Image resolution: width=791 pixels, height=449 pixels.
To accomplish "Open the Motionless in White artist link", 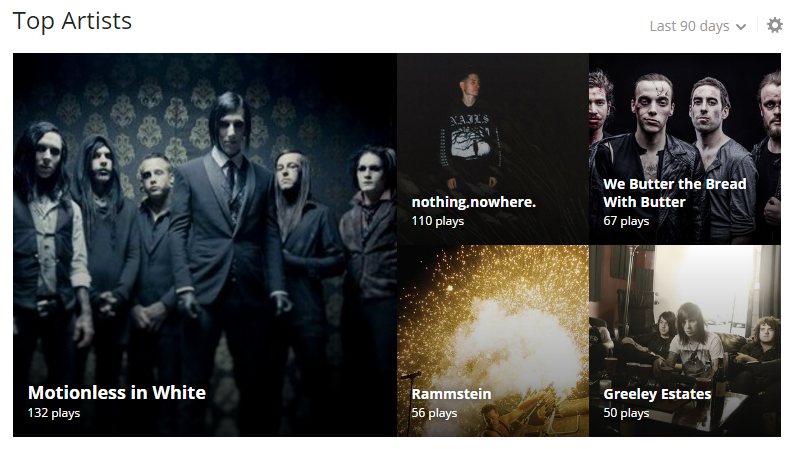I will pos(117,392).
